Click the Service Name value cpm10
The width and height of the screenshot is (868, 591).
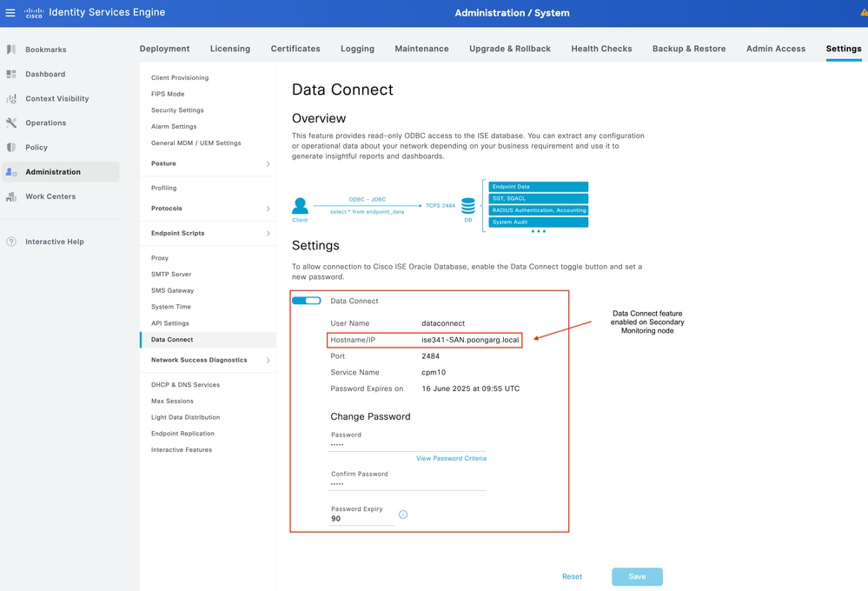pos(434,372)
